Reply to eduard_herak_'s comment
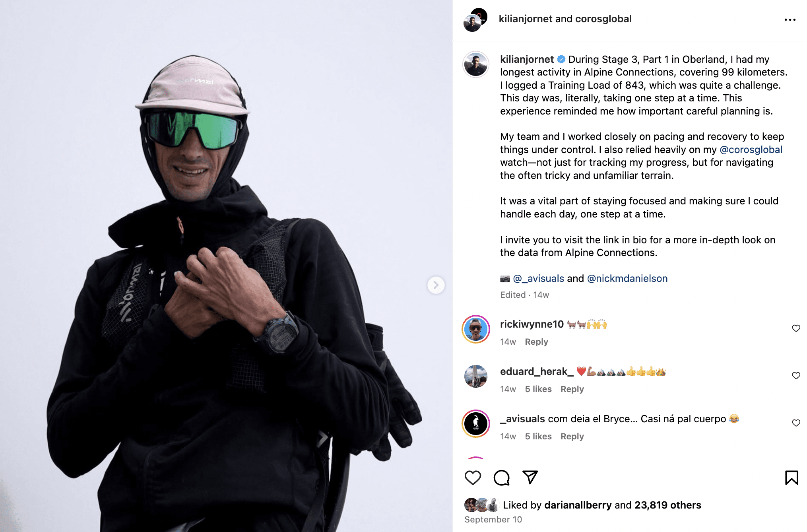This screenshot has height=532, width=807. coord(572,389)
